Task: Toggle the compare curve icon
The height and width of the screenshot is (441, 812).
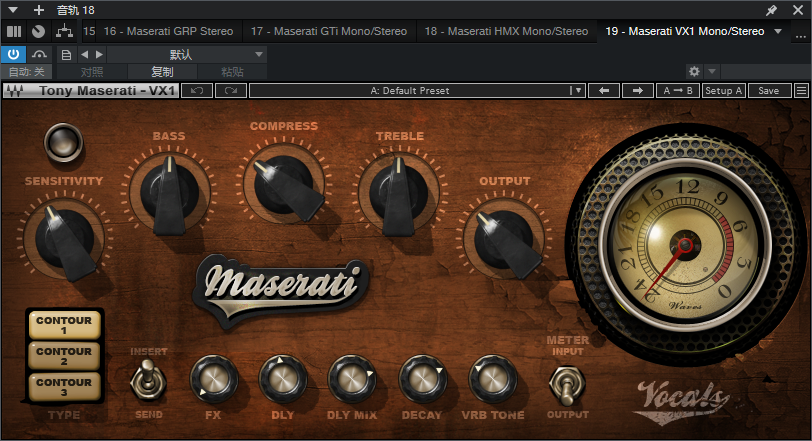Action: pos(39,54)
